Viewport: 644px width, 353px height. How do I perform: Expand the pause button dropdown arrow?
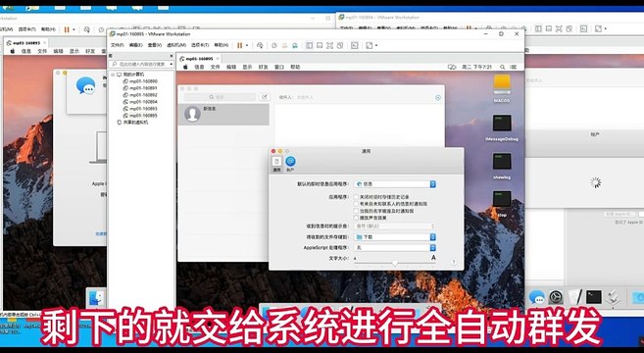pos(247,46)
